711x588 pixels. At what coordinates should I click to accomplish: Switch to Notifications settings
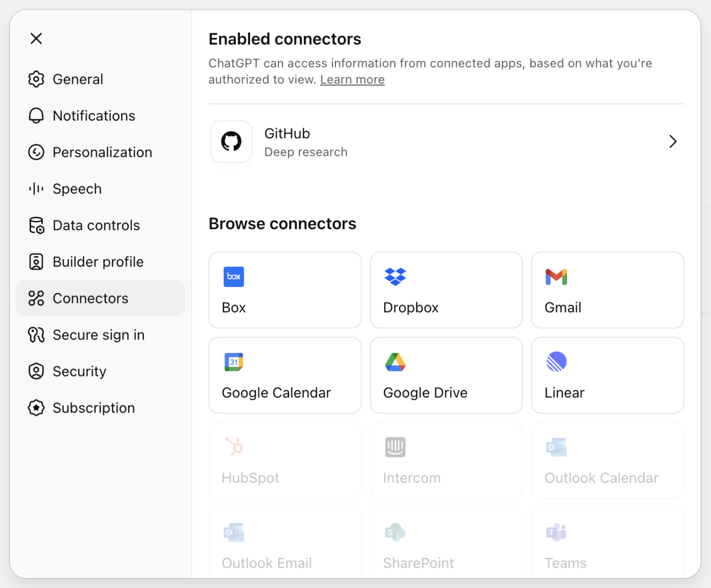pyautogui.click(x=93, y=116)
